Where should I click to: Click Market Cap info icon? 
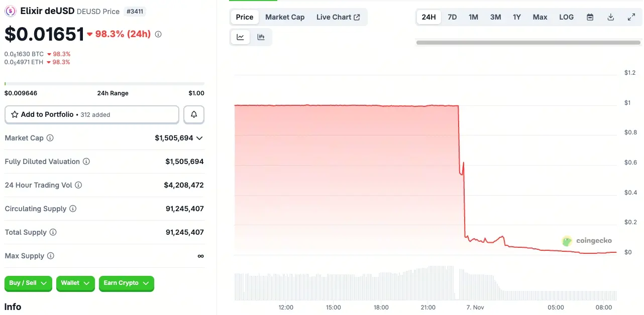pos(50,138)
